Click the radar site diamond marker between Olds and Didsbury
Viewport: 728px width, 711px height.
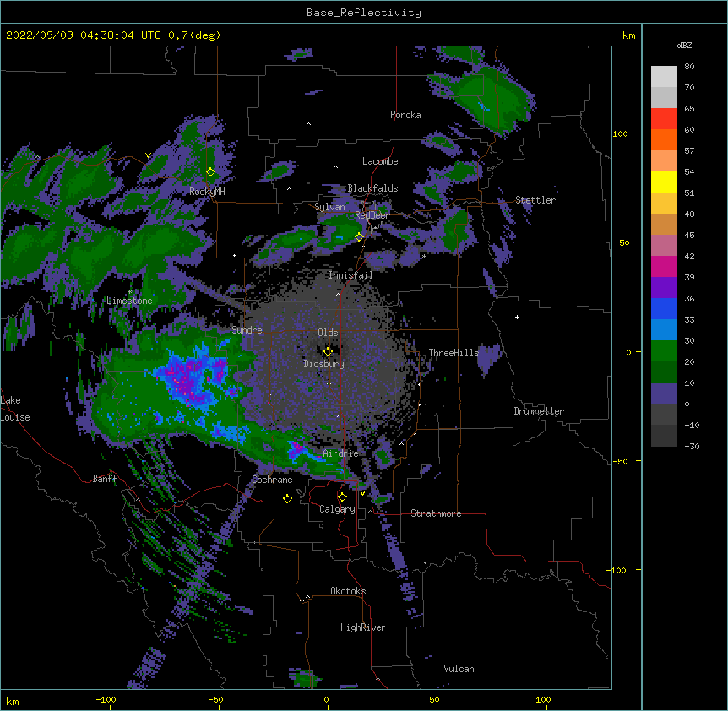point(328,351)
